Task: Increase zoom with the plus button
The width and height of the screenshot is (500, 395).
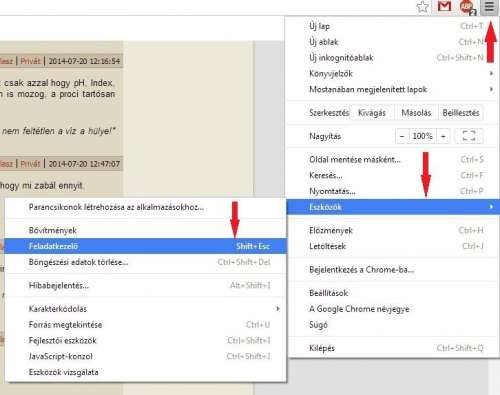Action: 443,136
